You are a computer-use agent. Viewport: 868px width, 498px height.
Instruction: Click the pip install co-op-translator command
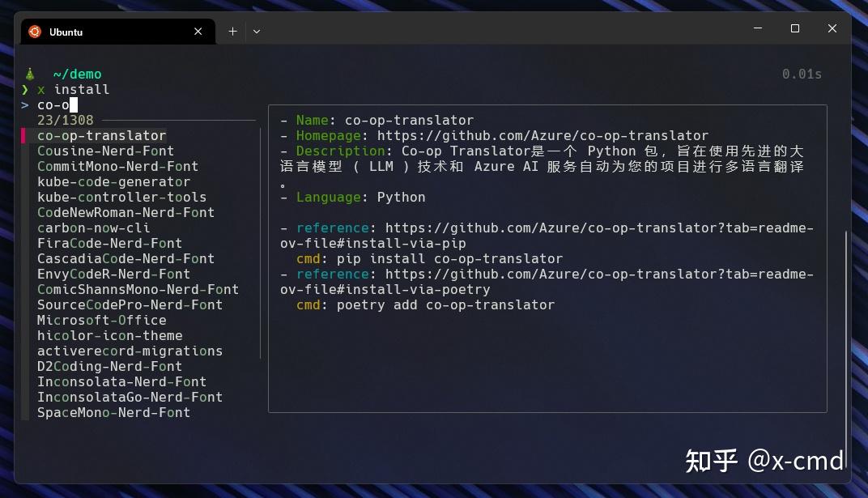tap(449, 259)
